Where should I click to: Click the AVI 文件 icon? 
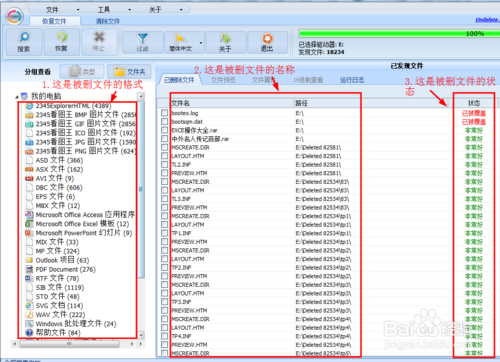tap(30, 178)
